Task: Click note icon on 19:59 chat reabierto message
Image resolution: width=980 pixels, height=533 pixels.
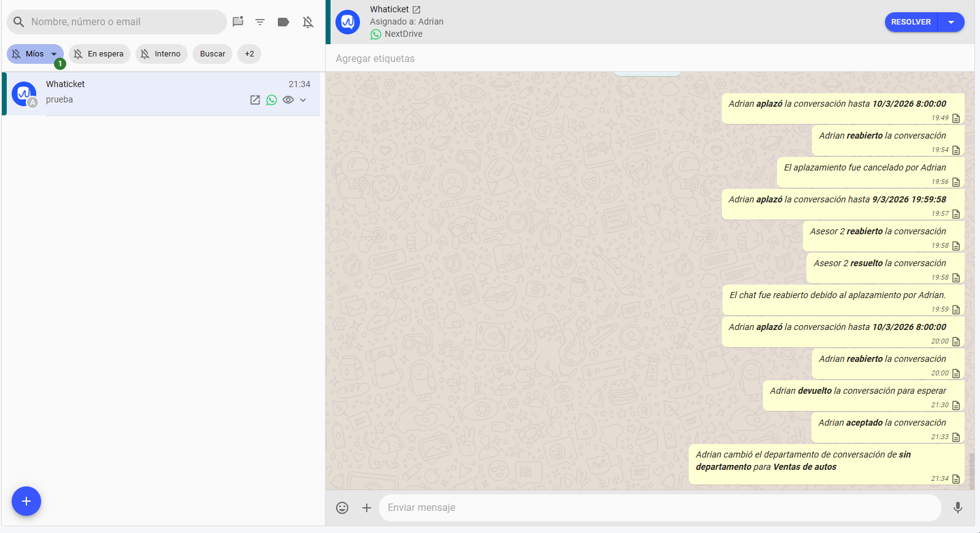Action: (x=956, y=310)
